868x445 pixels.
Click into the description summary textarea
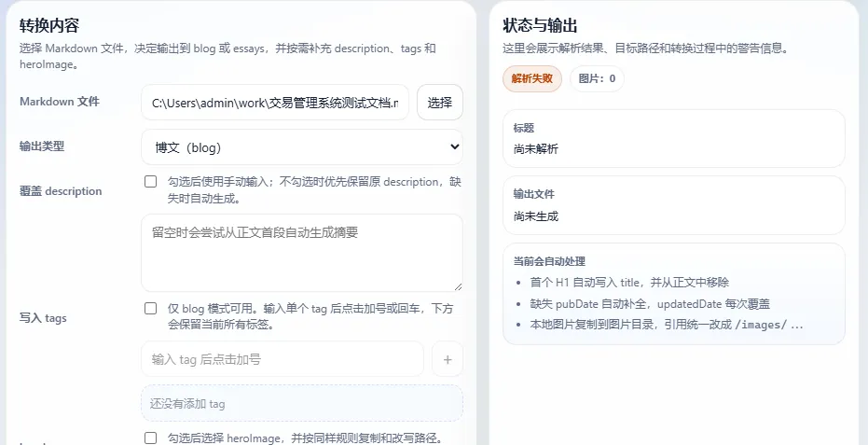(301, 252)
